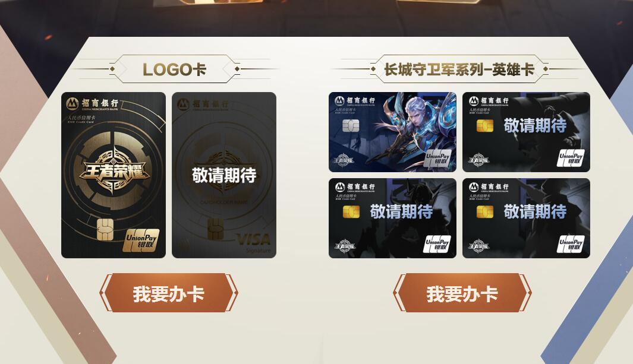Viewport: 633px width, 364px height.
Task: Click 招商银行 logo on bottom-left hero card
Action: click(x=355, y=188)
